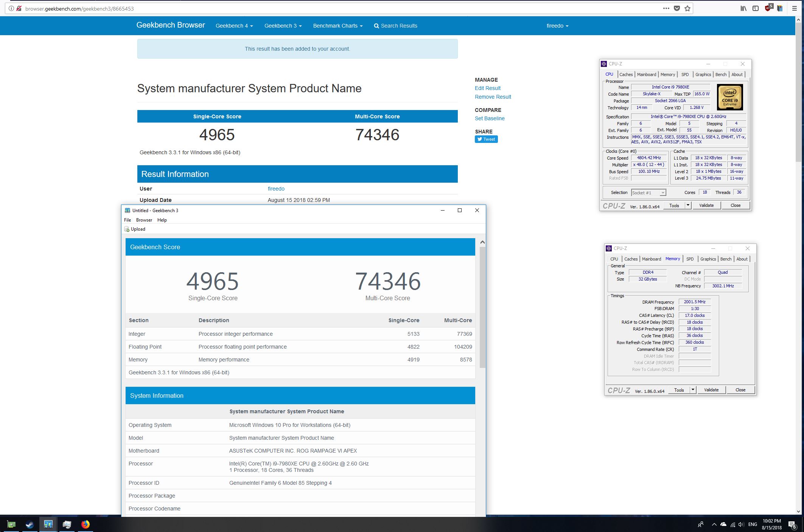Expand the Geekbench 4 dropdown menu
The image size is (804, 532).
pos(234,26)
